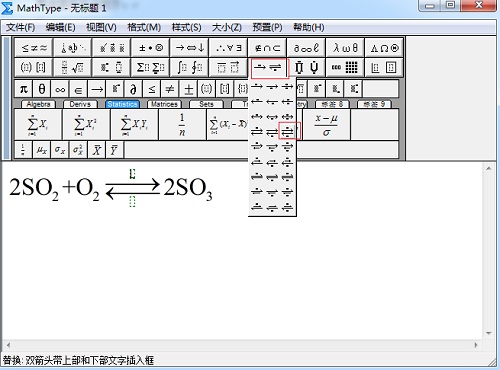Open uppercase Greek letters palette (ΛΩ⊗)
Screen dimensions: 500x370
384,48
